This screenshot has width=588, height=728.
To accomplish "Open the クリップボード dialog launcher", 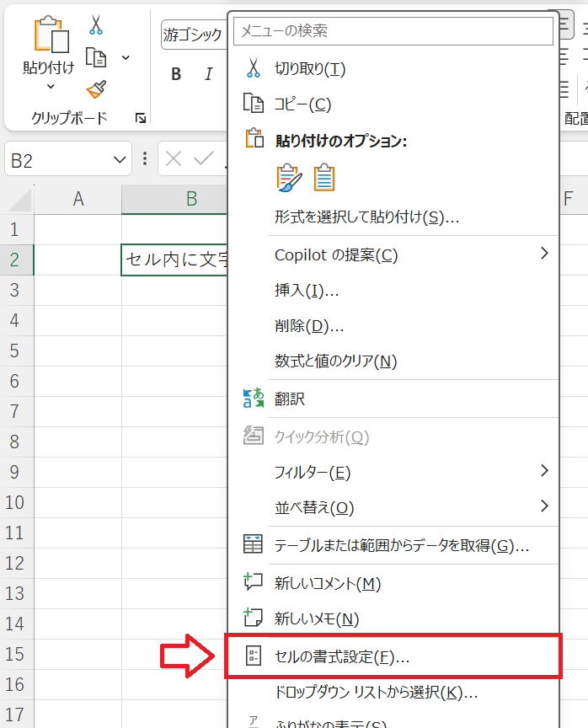I will (140, 119).
